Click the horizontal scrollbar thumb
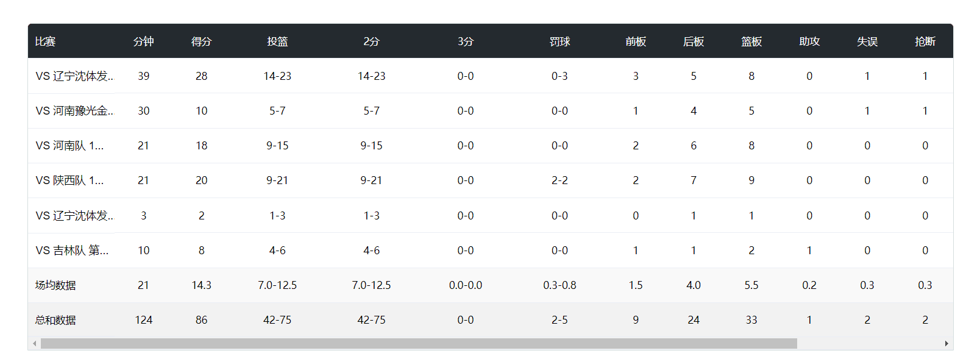Viewport: 980px width, 356px height. tap(419, 344)
